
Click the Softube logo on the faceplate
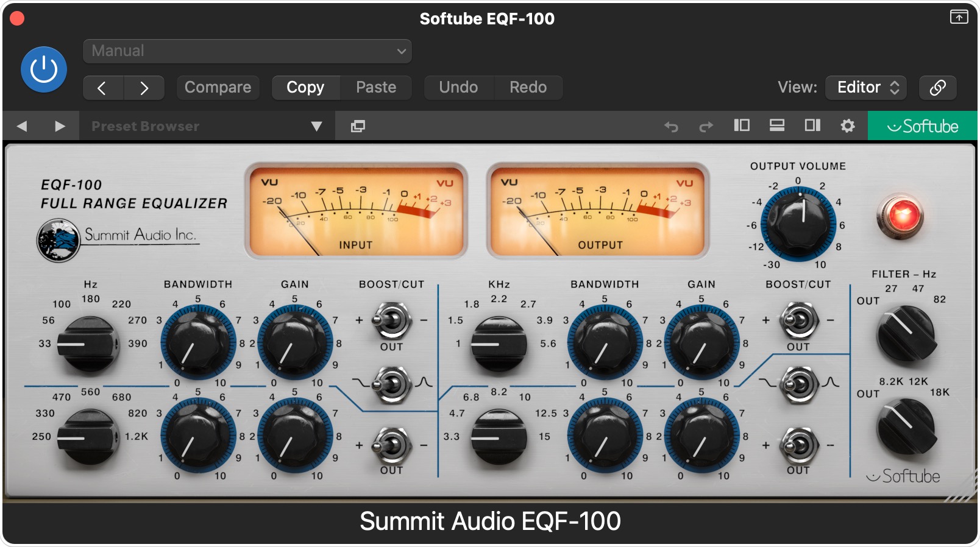(x=903, y=476)
